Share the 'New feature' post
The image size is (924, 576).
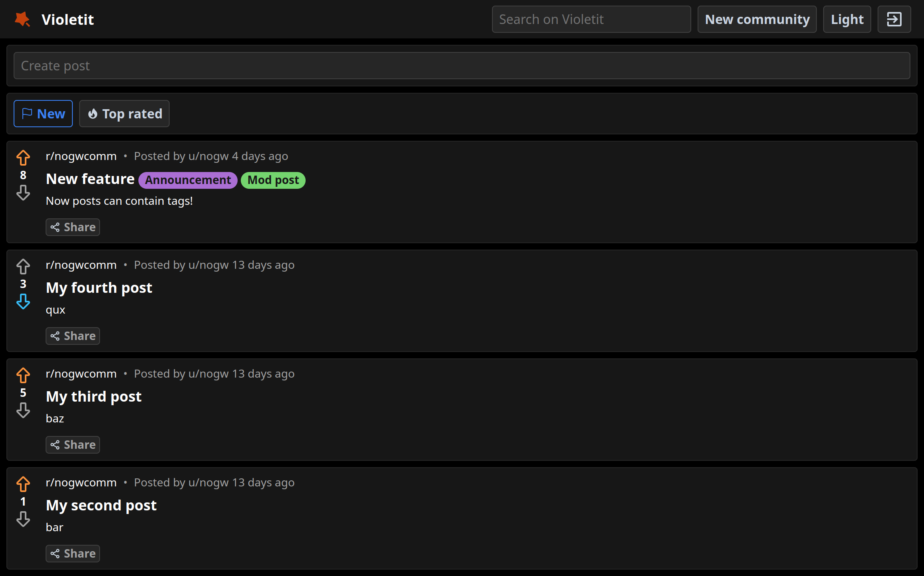[73, 227]
